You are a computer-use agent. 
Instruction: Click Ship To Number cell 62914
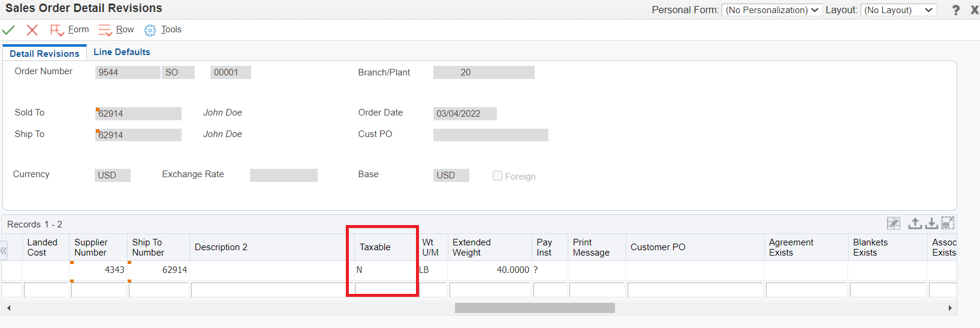tap(158, 270)
